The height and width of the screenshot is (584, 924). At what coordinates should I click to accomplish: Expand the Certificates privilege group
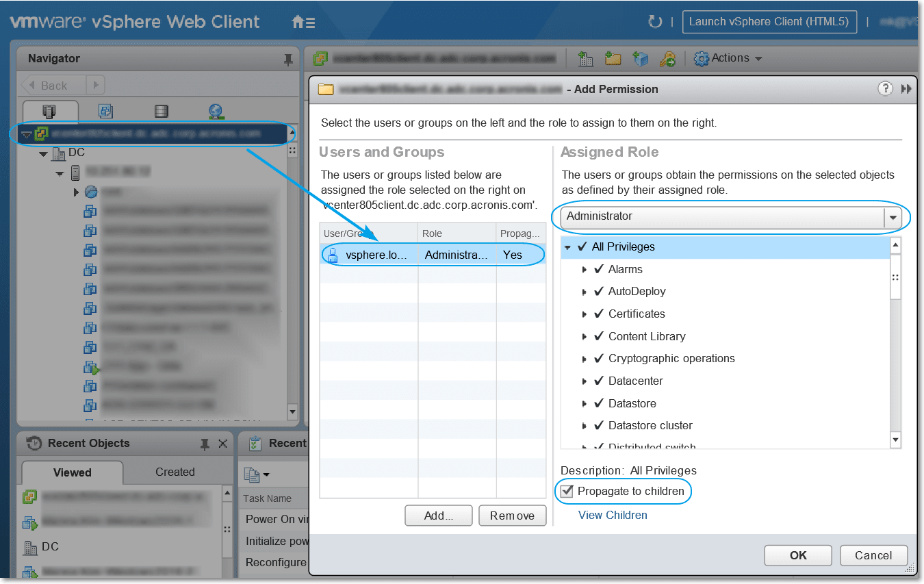click(x=585, y=314)
